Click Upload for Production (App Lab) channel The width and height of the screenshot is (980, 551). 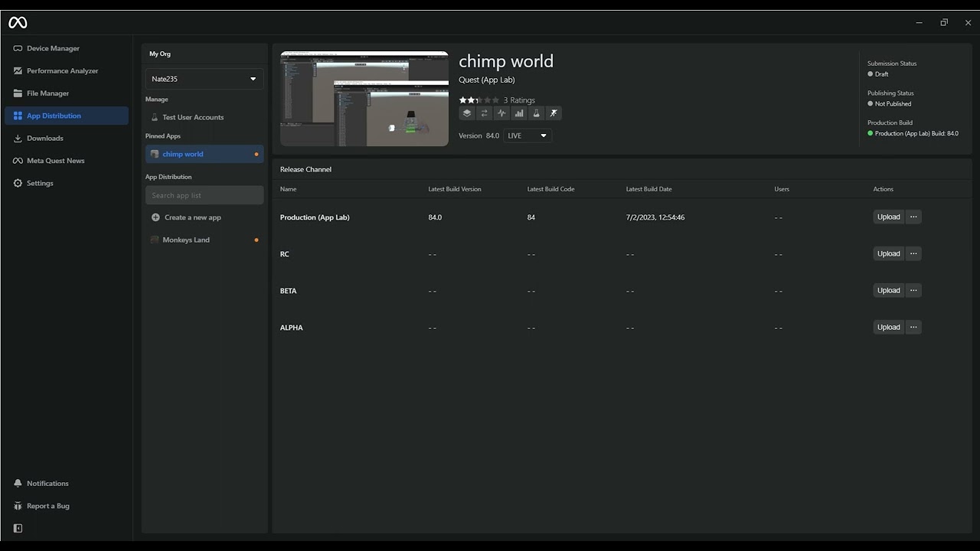889,217
